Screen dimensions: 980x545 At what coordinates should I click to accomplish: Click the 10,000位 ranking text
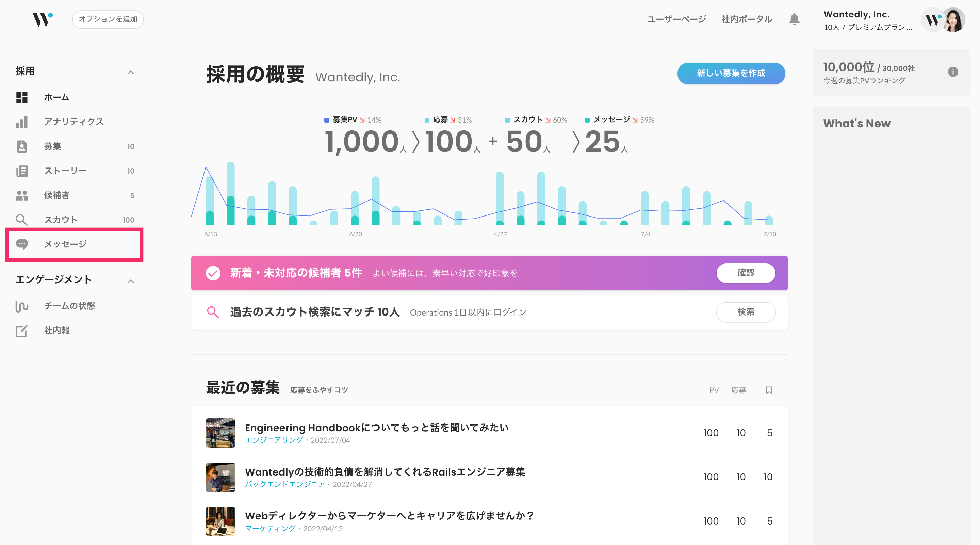[849, 67]
